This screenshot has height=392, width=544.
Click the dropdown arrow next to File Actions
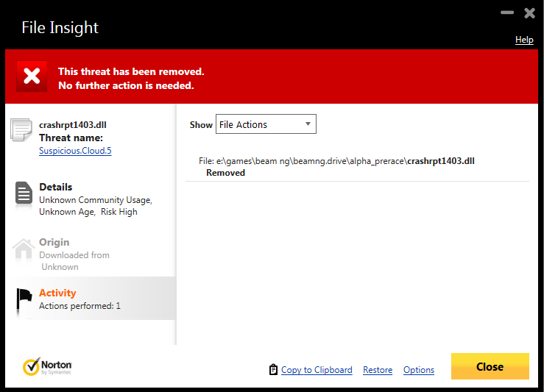pyautogui.click(x=308, y=124)
